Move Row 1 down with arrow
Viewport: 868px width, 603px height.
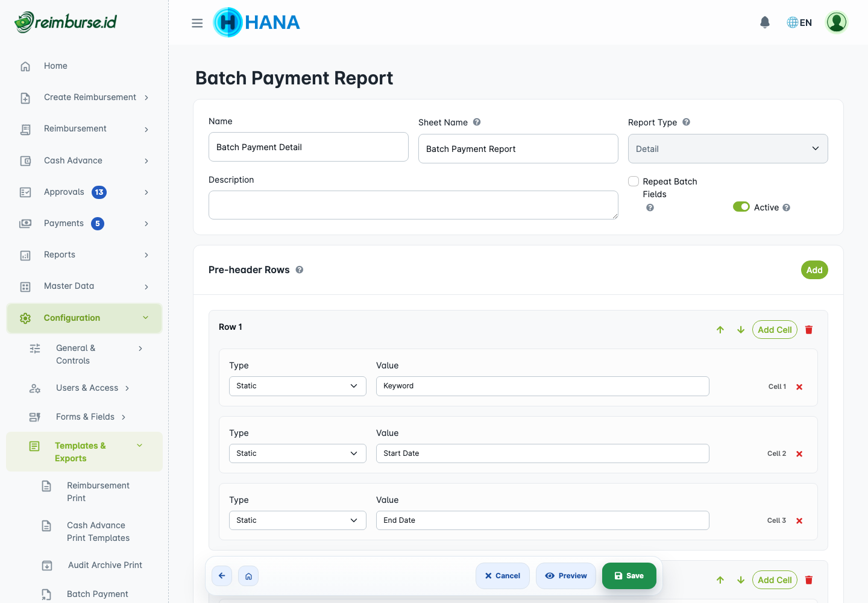(x=741, y=330)
